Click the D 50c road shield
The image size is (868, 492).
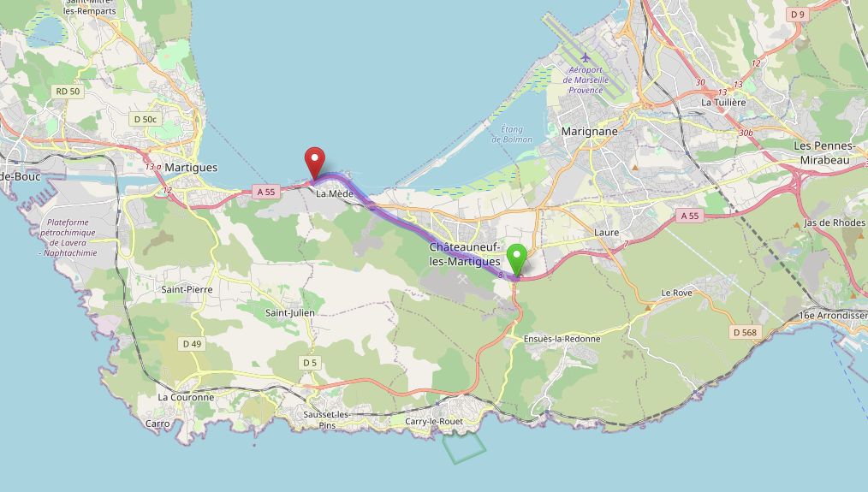click(146, 119)
